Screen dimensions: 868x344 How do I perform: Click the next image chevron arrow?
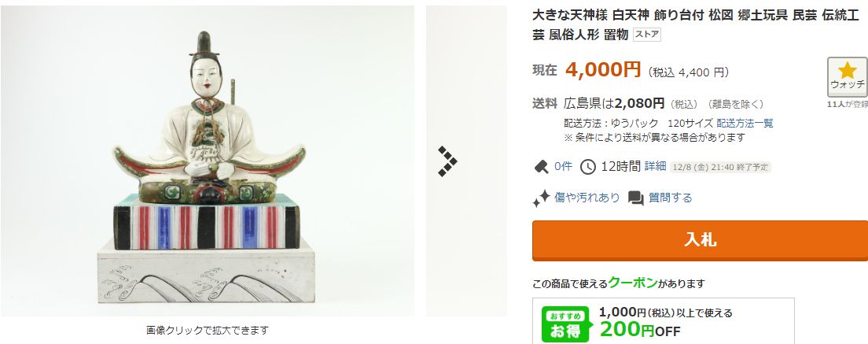pyautogui.click(x=447, y=161)
